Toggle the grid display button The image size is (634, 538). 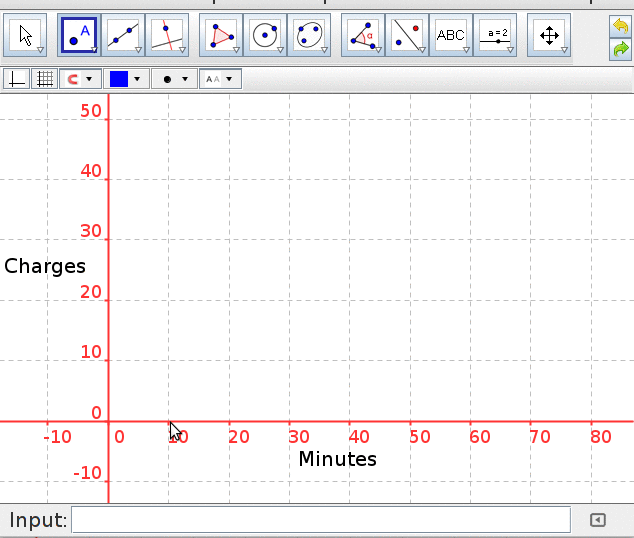pyautogui.click(x=44, y=79)
